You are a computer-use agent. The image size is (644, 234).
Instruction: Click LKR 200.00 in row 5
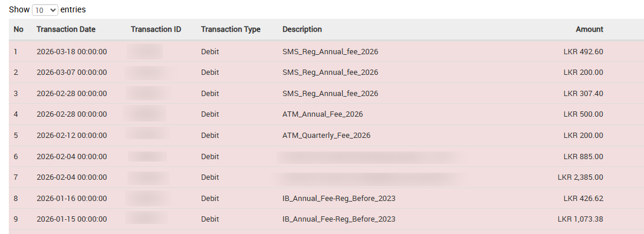[x=583, y=136]
